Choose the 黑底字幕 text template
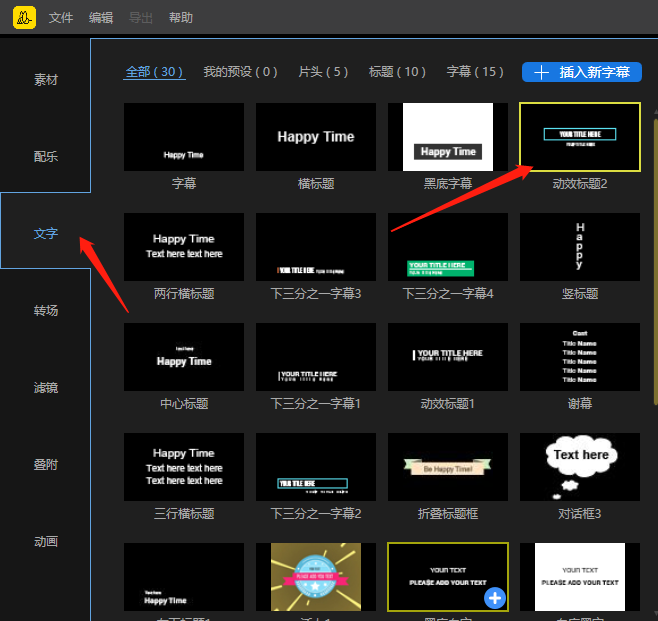658x621 pixels. (x=448, y=137)
